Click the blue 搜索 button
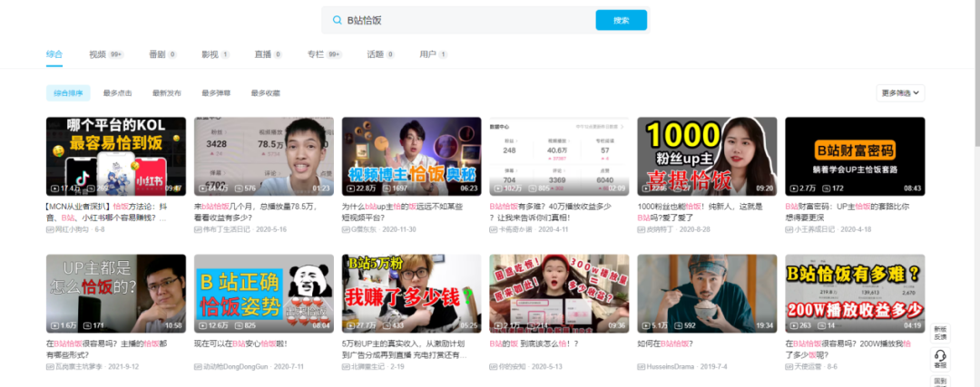 click(622, 20)
